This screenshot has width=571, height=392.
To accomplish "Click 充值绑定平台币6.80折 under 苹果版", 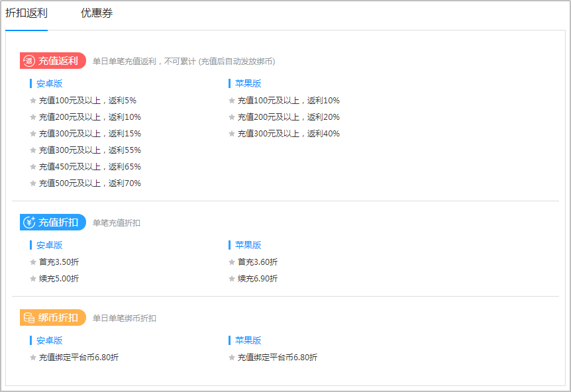I will pos(278,358).
